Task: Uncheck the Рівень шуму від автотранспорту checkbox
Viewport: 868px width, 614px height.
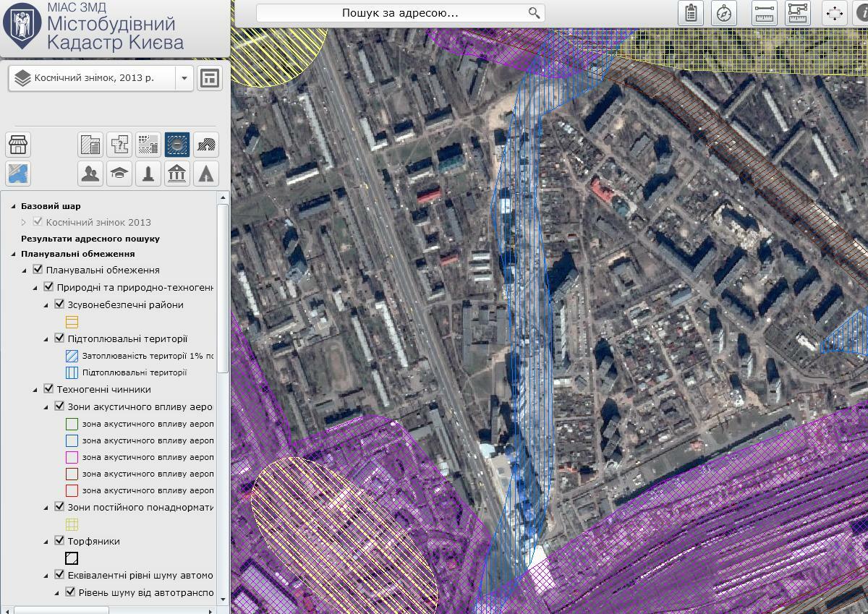Action: pyautogui.click(x=71, y=592)
